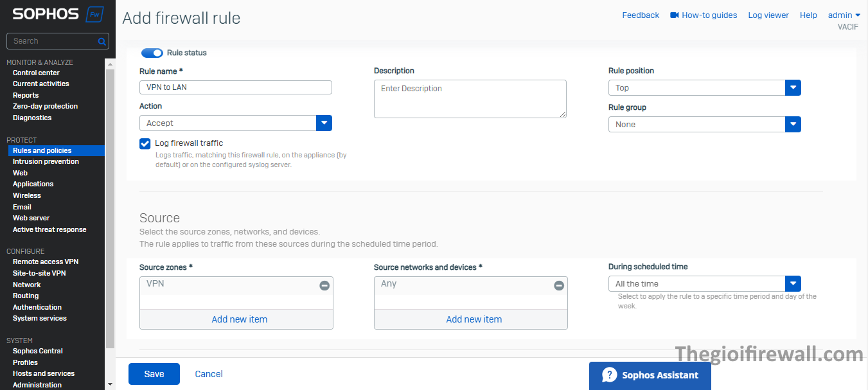
Task: Open the scheduled time dropdown
Action: (x=793, y=284)
